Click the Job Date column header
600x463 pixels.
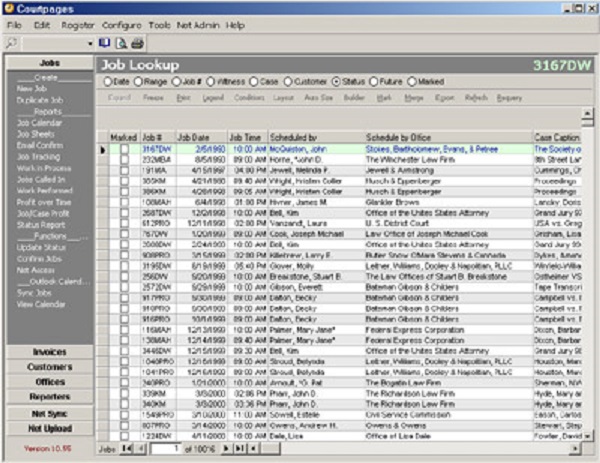tap(201, 137)
